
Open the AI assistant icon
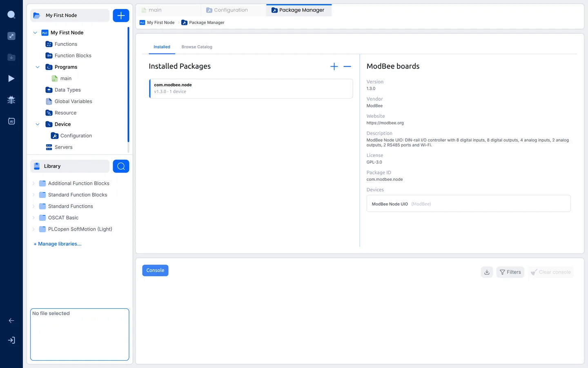point(11,121)
